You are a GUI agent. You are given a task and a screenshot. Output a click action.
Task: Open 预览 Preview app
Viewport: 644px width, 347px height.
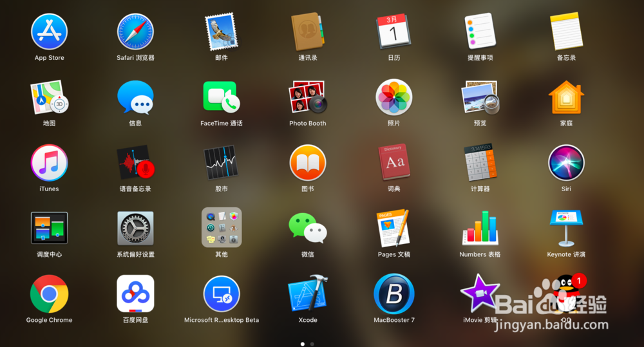pyautogui.click(x=480, y=98)
